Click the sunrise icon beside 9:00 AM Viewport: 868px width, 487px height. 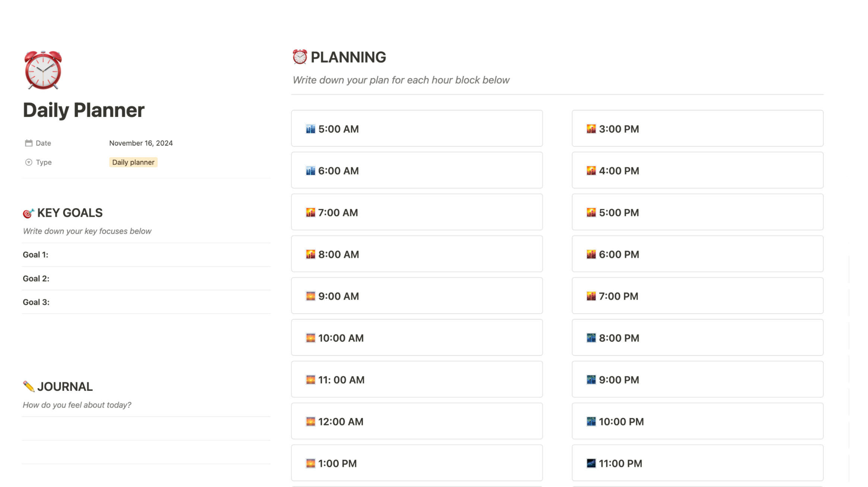pyautogui.click(x=310, y=296)
